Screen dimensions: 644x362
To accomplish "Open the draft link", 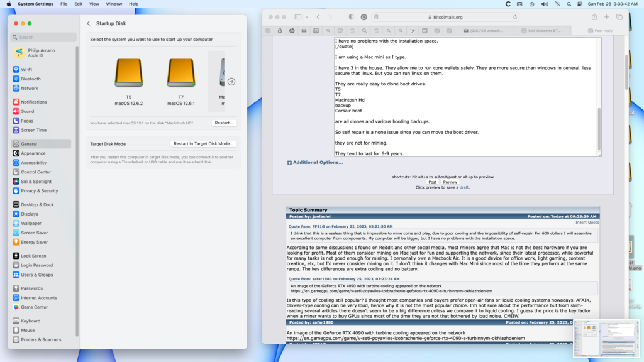I will (464, 187).
